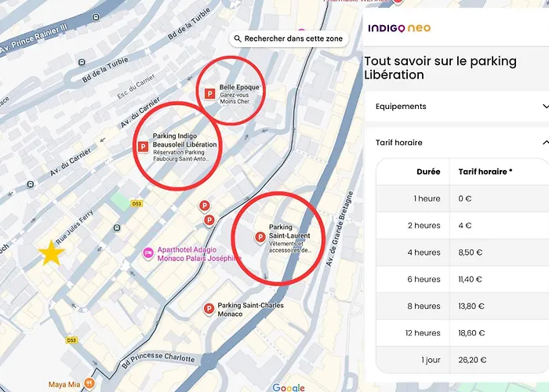Screen dimensions: 549x392
Task: Click bus stop icon on Av. Prince Rainier III
Action: tap(96, 16)
